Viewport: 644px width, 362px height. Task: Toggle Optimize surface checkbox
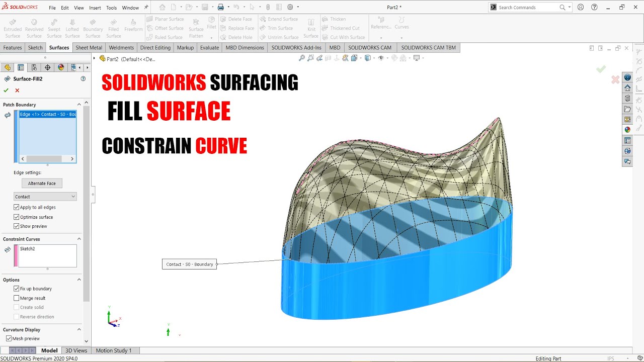[x=17, y=217]
